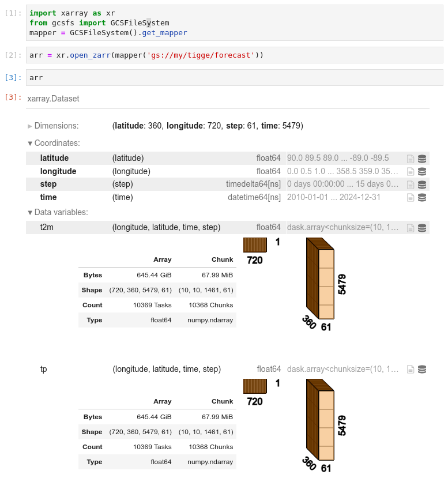448x482 pixels.
Task: Click the t2m 3D cube chunk diagram
Action: pos(320,278)
